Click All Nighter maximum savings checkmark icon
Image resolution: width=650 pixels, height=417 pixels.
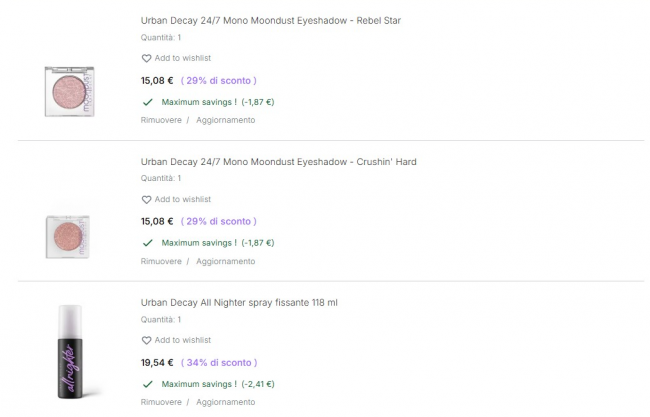point(147,384)
